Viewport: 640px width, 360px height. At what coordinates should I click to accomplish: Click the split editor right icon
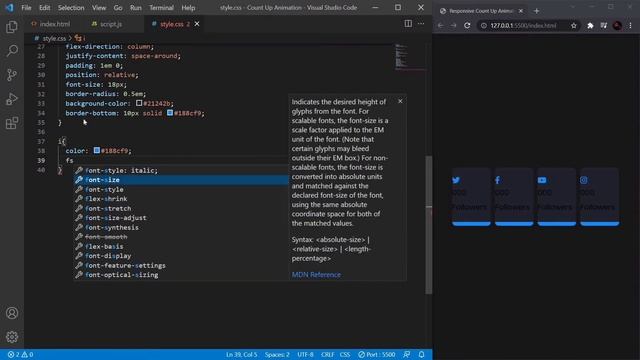pos(408,24)
